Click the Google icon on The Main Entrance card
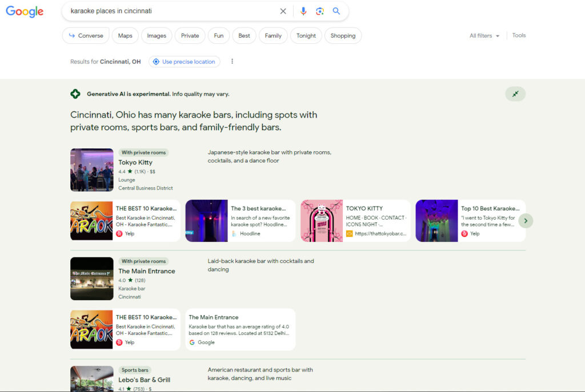This screenshot has height=392, width=585. [x=193, y=342]
